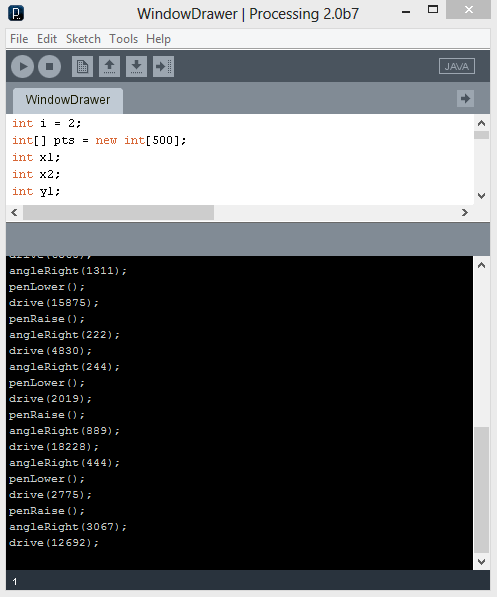
Task: Run the sketch with the Play button
Action: pyautogui.click(x=22, y=67)
